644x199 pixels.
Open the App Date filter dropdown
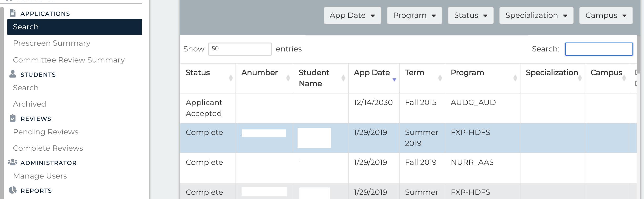click(352, 15)
